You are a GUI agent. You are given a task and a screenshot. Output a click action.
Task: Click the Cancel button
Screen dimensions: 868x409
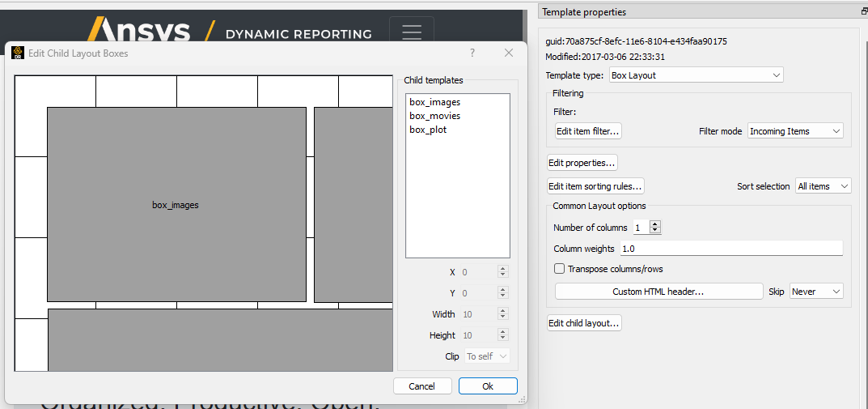click(x=422, y=386)
